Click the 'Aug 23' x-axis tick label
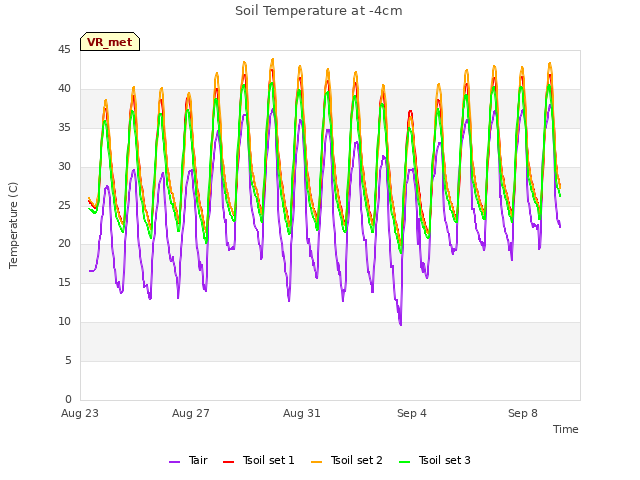 (80, 413)
